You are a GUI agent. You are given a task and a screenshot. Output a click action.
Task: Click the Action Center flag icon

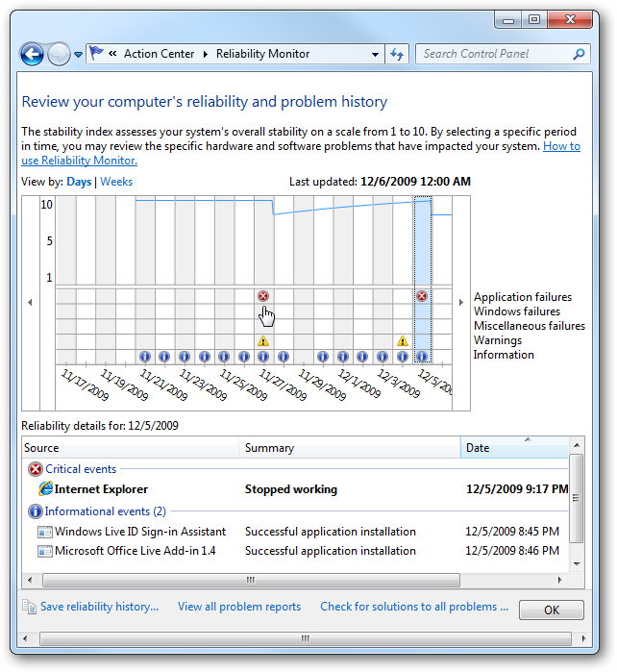click(96, 54)
